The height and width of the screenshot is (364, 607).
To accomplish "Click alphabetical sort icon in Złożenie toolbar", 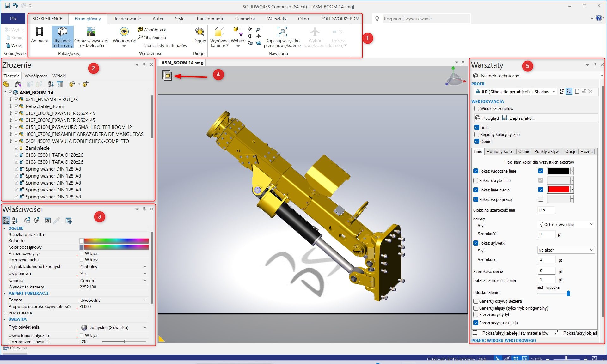I will [51, 84].
